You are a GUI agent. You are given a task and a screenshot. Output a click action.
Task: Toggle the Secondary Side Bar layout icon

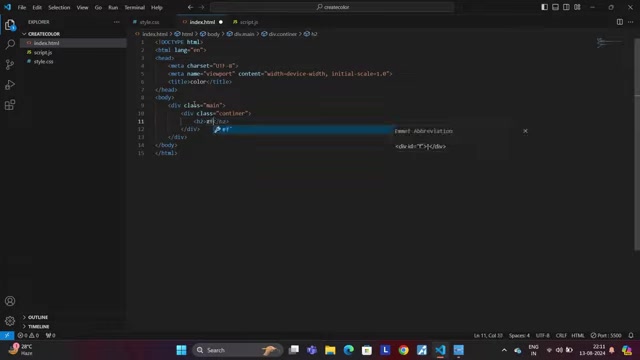(x=566, y=7)
